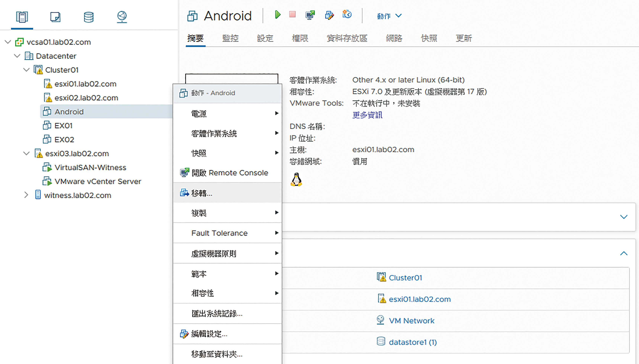Select Cluster01 in the inventory tree
Viewport: 639px width, 364px height.
[x=62, y=70]
